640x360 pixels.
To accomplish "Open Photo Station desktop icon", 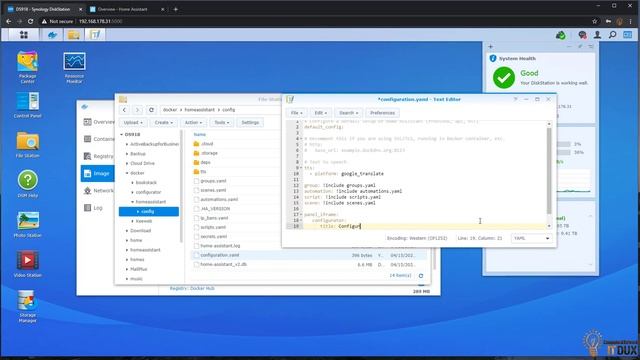I will [27, 224].
